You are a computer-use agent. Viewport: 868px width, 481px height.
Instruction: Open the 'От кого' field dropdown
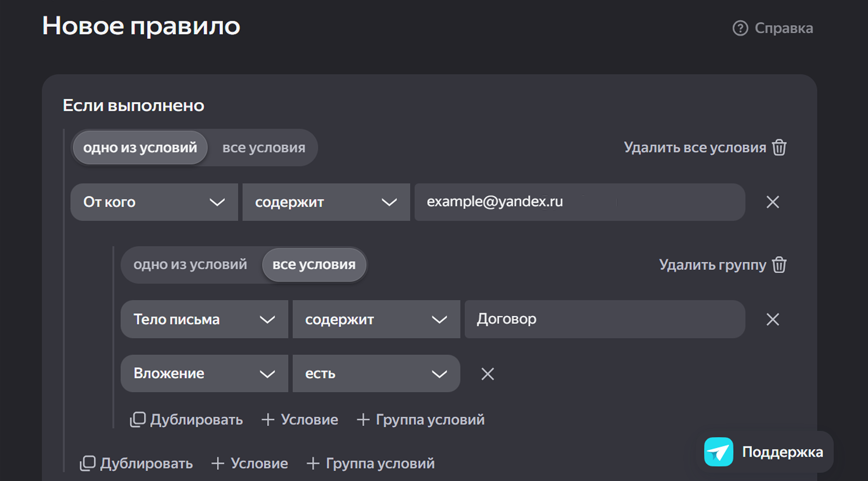[x=154, y=202]
